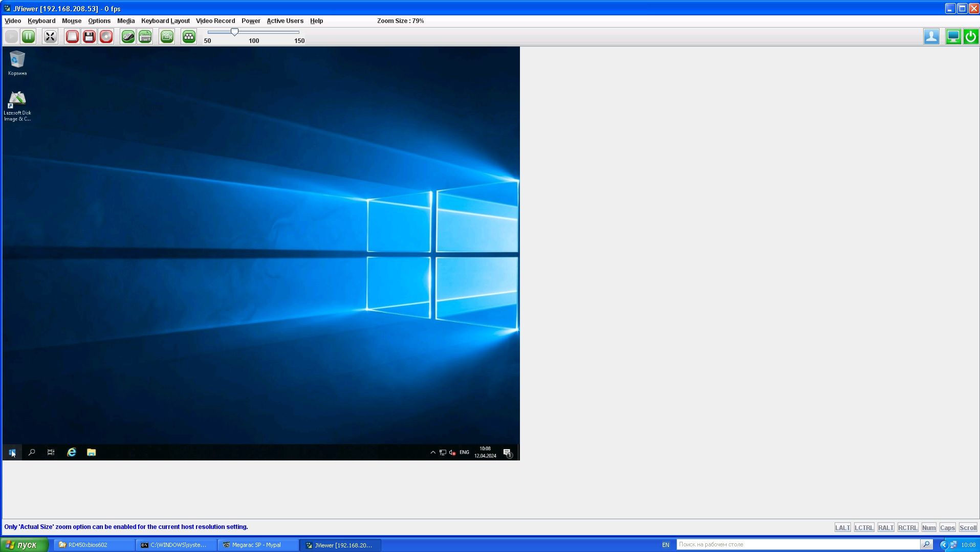Open the Keyboard Layout menu

pyautogui.click(x=165, y=21)
